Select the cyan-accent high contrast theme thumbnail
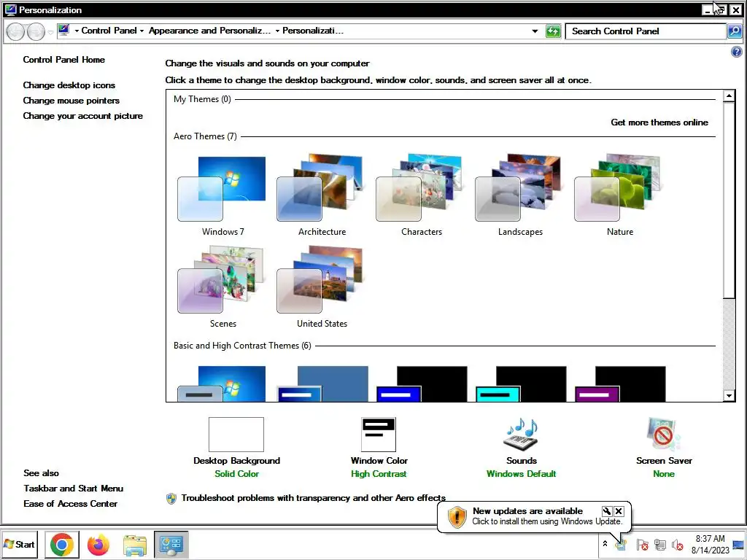 coord(521,384)
